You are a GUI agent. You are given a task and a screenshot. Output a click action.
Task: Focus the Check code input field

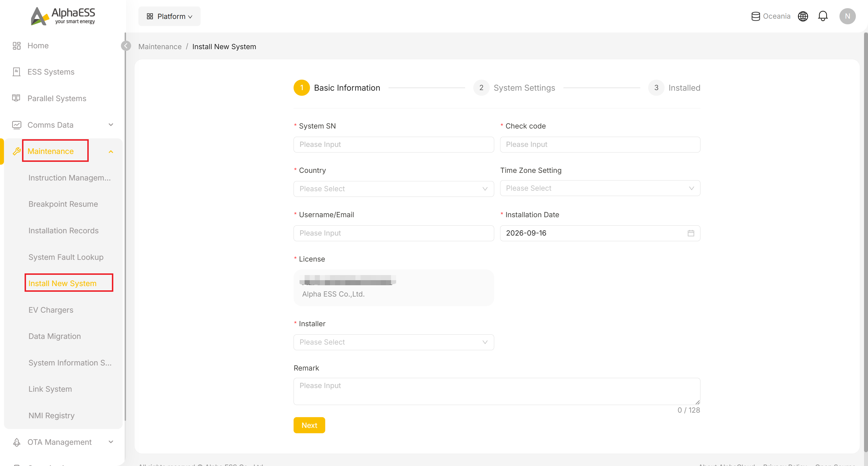tap(600, 144)
